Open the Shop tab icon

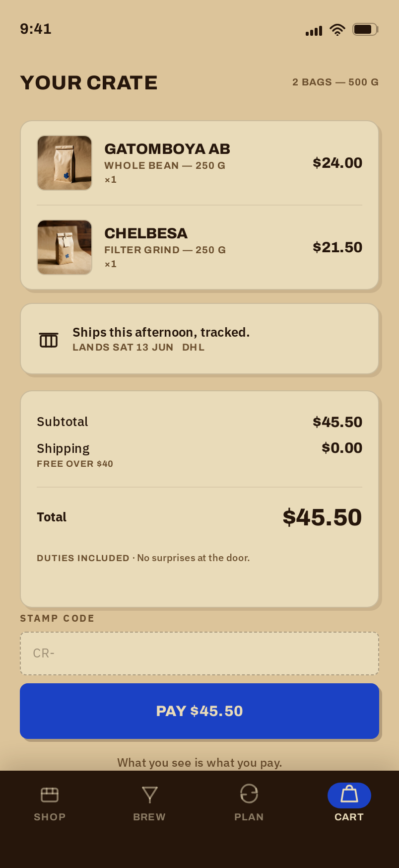[x=50, y=795]
